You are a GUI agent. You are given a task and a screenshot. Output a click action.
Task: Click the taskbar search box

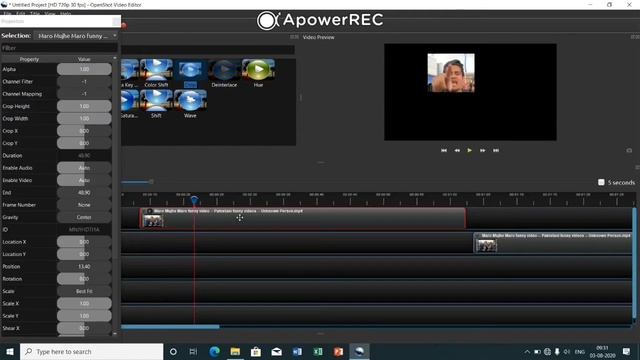click(91, 351)
